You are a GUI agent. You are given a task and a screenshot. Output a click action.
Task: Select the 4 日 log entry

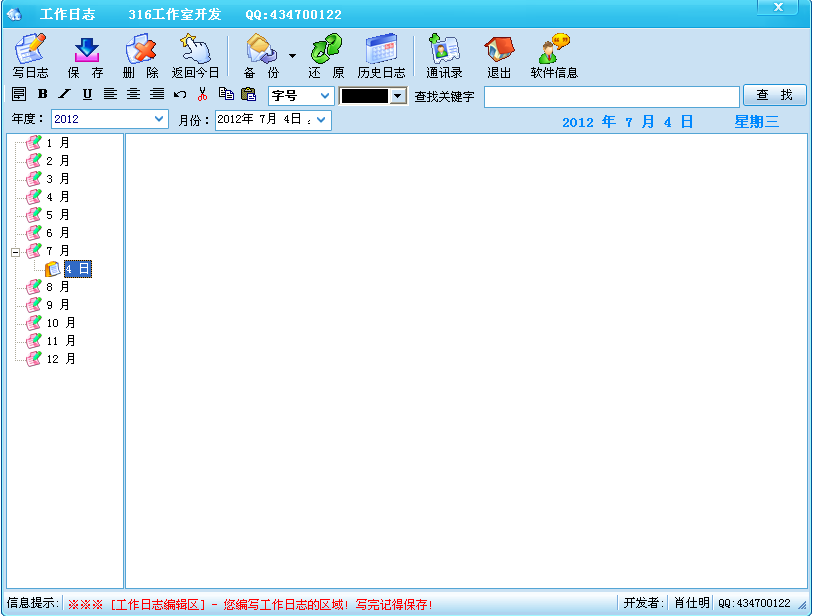pos(78,269)
